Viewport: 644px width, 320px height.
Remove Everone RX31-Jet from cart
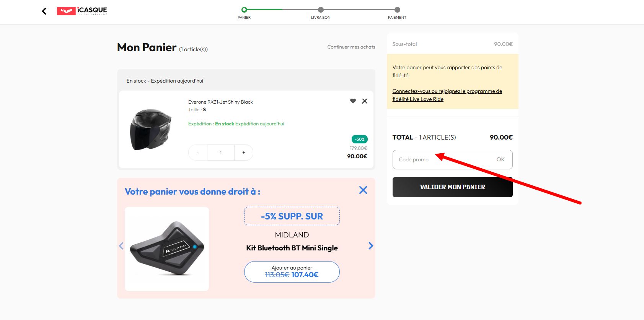[x=365, y=101]
